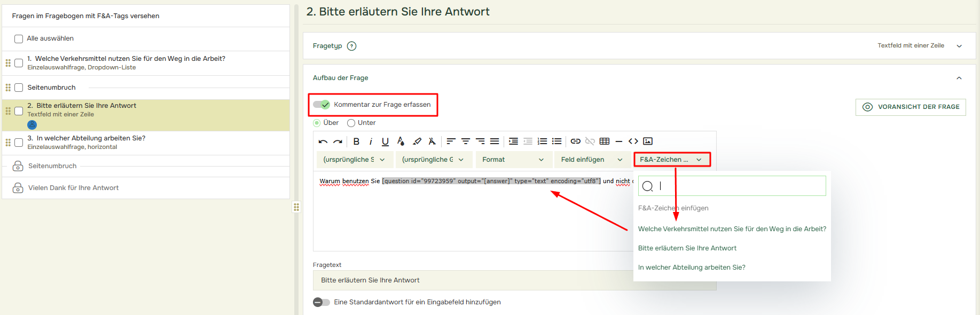Center-align text with the toolbar icon
Viewport: 980px width, 315px height.
pos(466,141)
